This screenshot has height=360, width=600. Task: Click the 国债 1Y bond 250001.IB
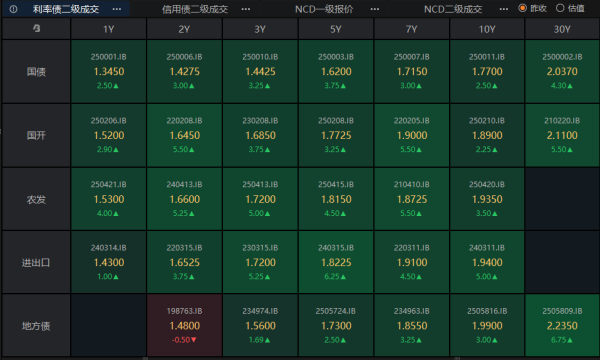(x=109, y=71)
